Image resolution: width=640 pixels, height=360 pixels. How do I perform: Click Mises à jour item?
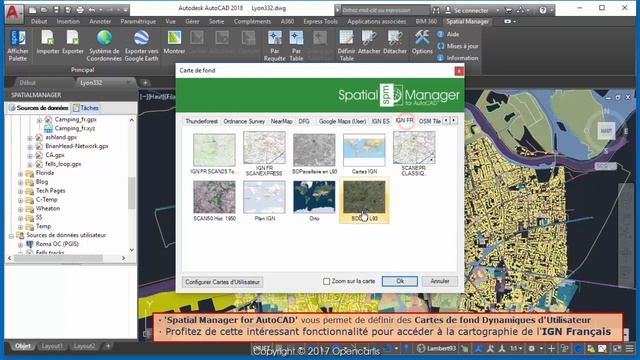[x=458, y=46]
